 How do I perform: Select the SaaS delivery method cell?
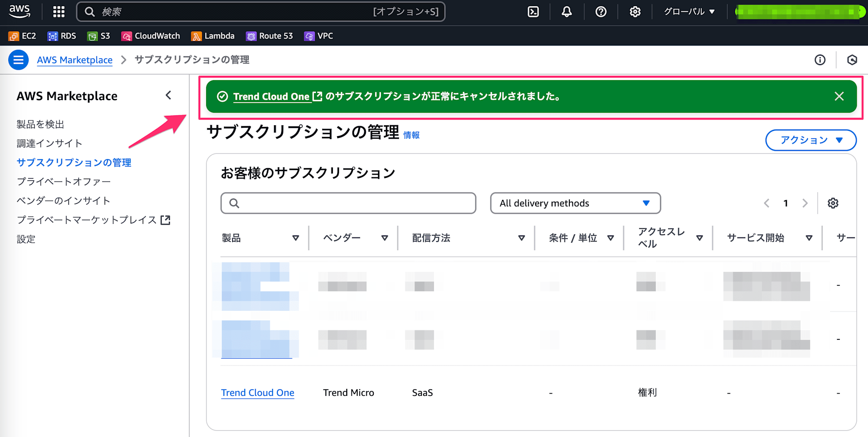click(x=422, y=392)
